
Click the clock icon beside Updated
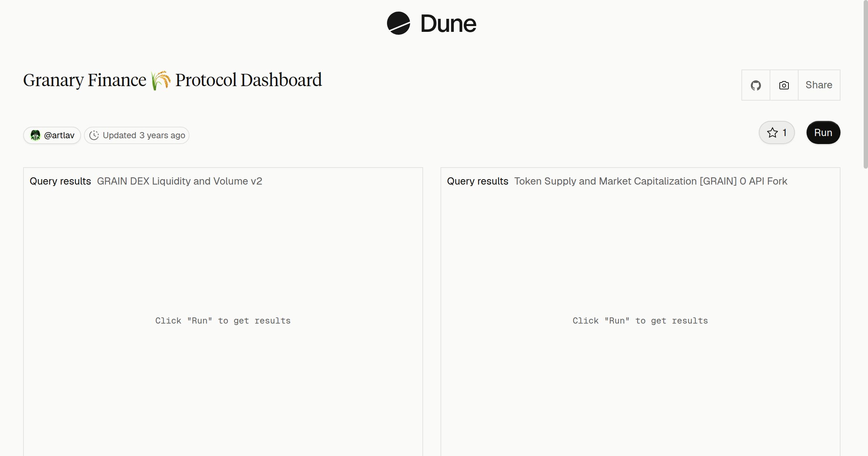pos(94,135)
